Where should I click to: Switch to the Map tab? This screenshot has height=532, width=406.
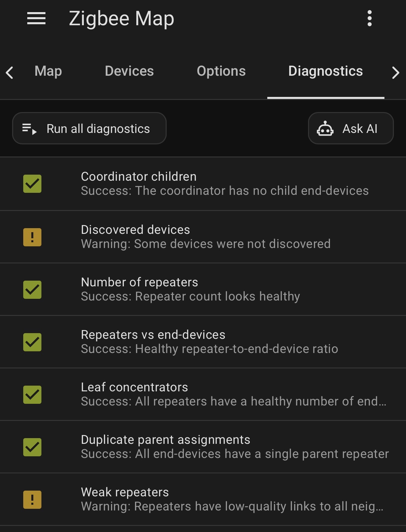[48, 71]
